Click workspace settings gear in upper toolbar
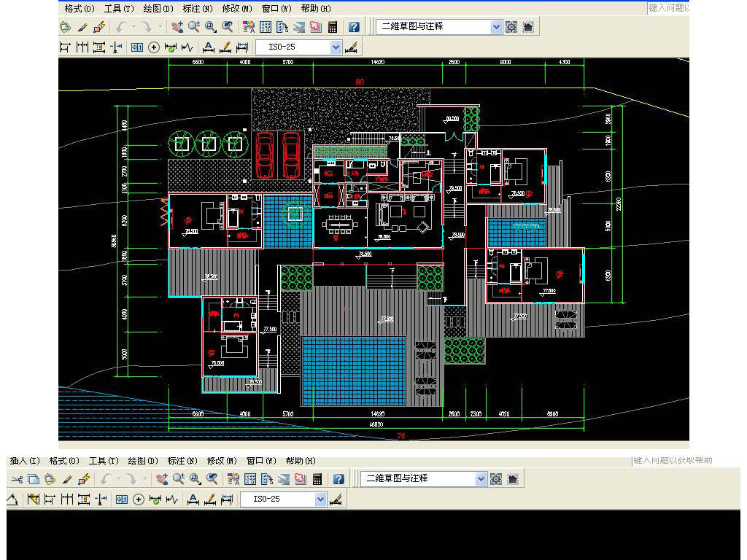The height and width of the screenshot is (560, 747). 511,27
